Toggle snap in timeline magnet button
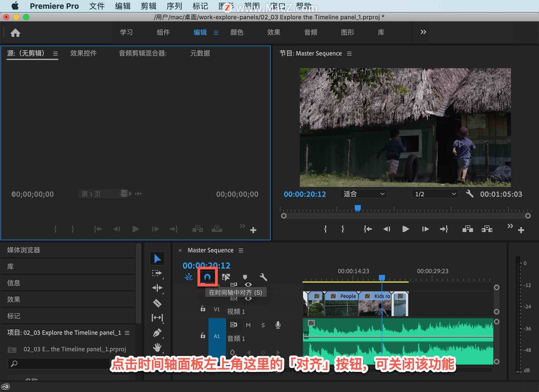Screen dimensions: 539x392 [x=207, y=277]
